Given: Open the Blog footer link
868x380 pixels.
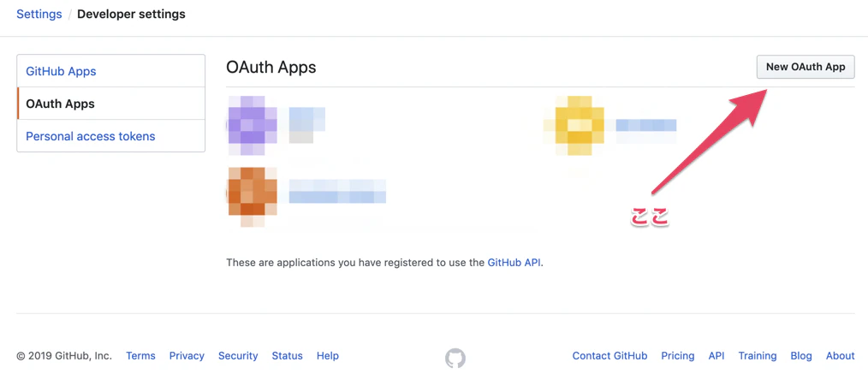Looking at the screenshot, I should click(x=801, y=356).
